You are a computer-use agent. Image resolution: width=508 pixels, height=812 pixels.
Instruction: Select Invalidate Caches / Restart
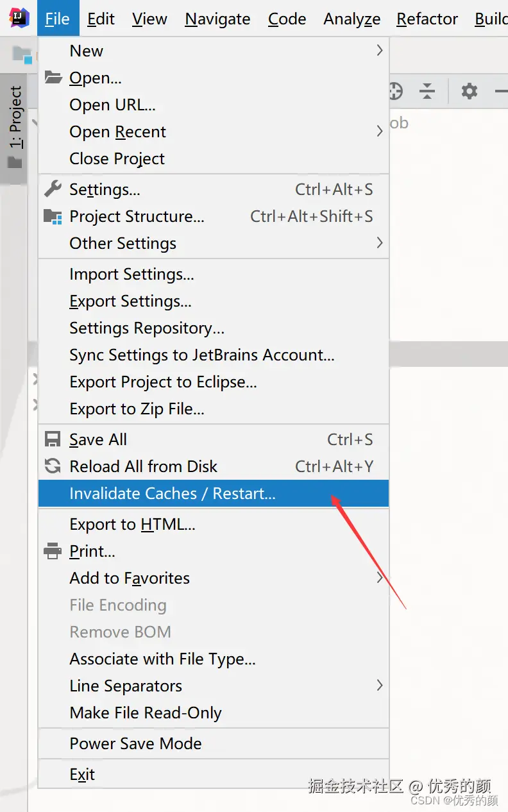pos(214,493)
